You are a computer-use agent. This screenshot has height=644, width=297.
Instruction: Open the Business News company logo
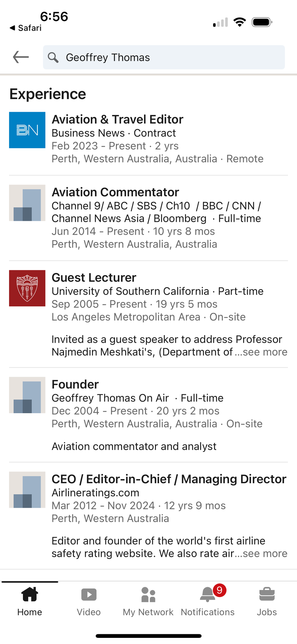click(27, 130)
